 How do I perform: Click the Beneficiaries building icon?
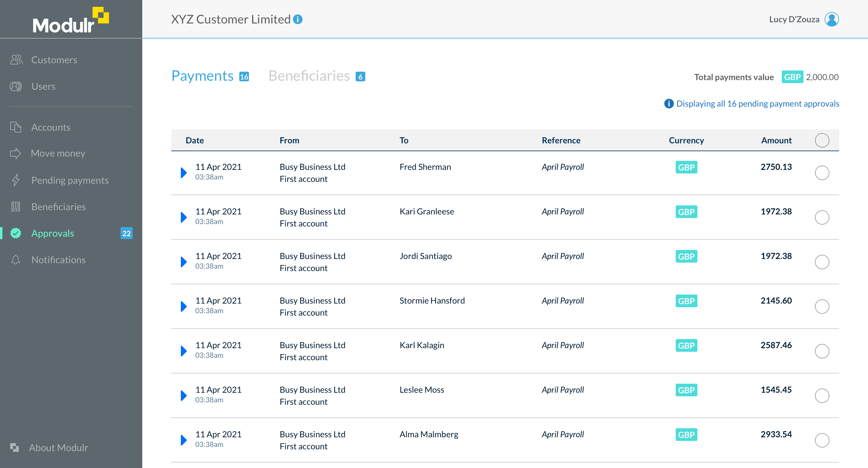(15, 207)
